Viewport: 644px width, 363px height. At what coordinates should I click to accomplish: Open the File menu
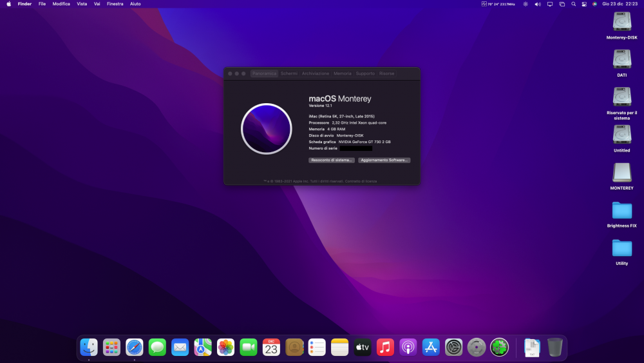pos(42,4)
